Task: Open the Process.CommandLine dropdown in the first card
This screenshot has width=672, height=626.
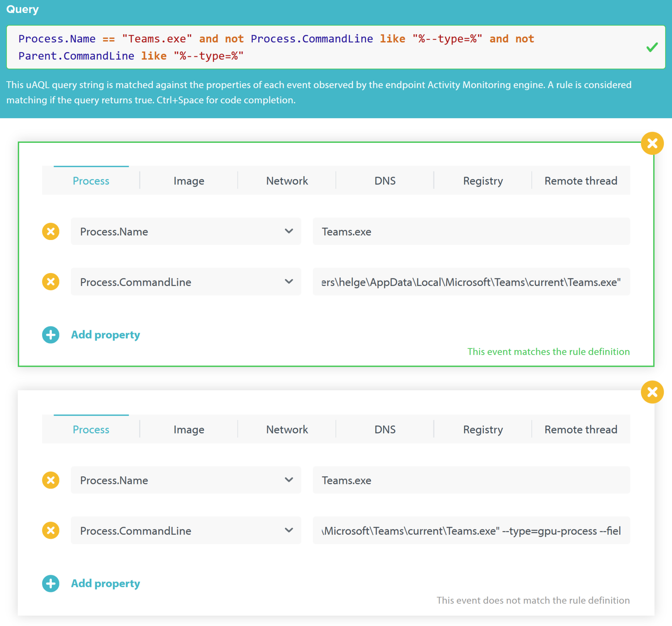Action: click(289, 282)
